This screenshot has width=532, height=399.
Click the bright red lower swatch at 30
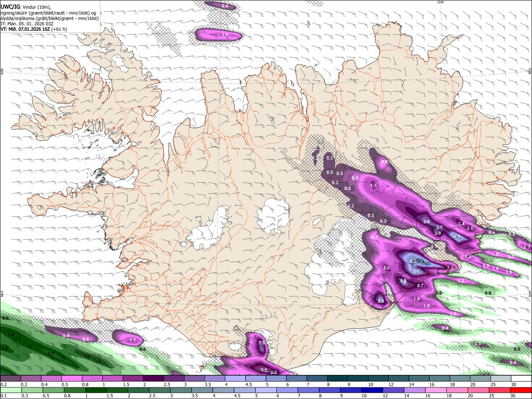coord(520,390)
